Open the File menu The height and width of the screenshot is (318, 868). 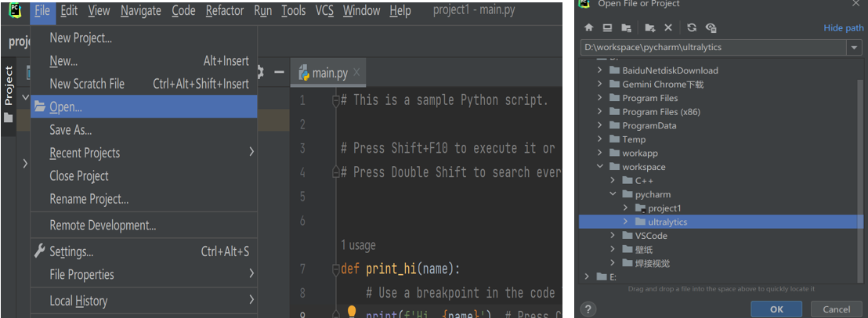42,10
